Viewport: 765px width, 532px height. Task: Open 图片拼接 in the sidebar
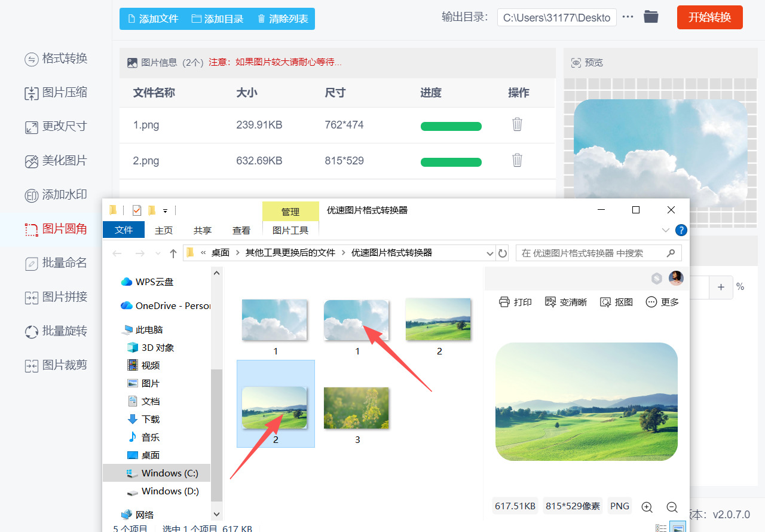click(56, 297)
